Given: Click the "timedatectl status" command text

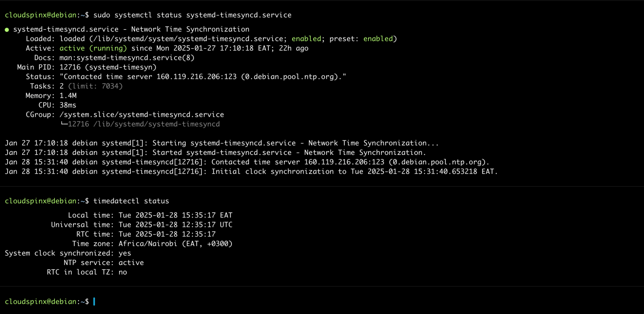Looking at the screenshot, I should point(131,201).
